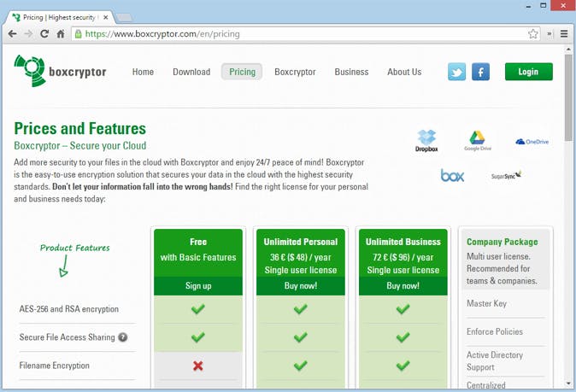Click the address bar URL field

pyautogui.click(x=305, y=34)
